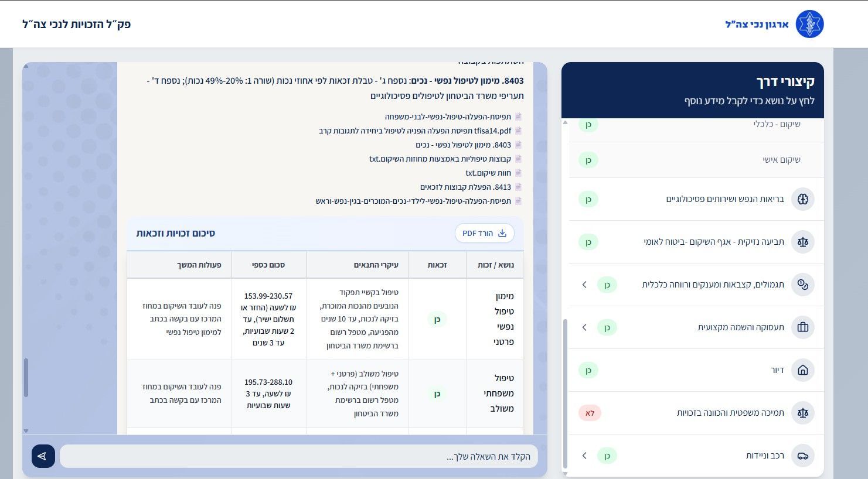Click the file icon beside 8403. מימון לטיפול נפשי - נכים
868x479 pixels.
coord(518,145)
